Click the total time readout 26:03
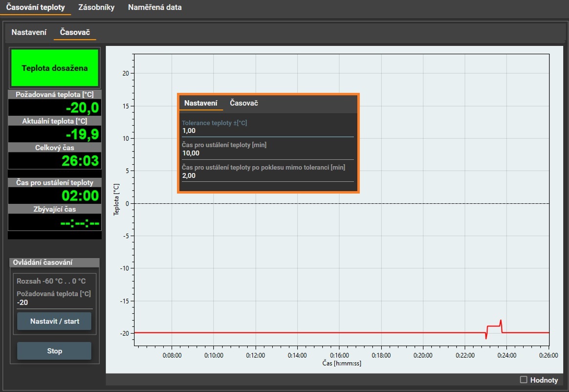569x392 pixels. click(x=55, y=161)
